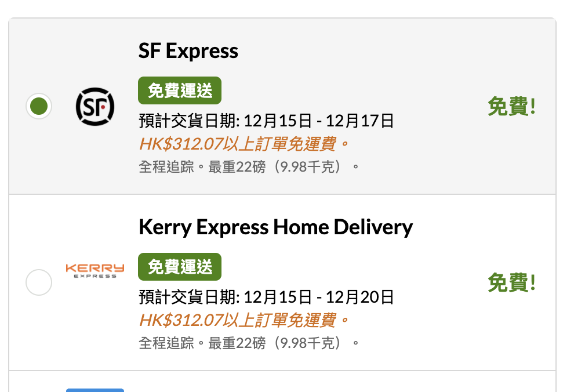Click the partially visible blue logo at bottom
The width and height of the screenshot is (574, 392).
click(95, 390)
